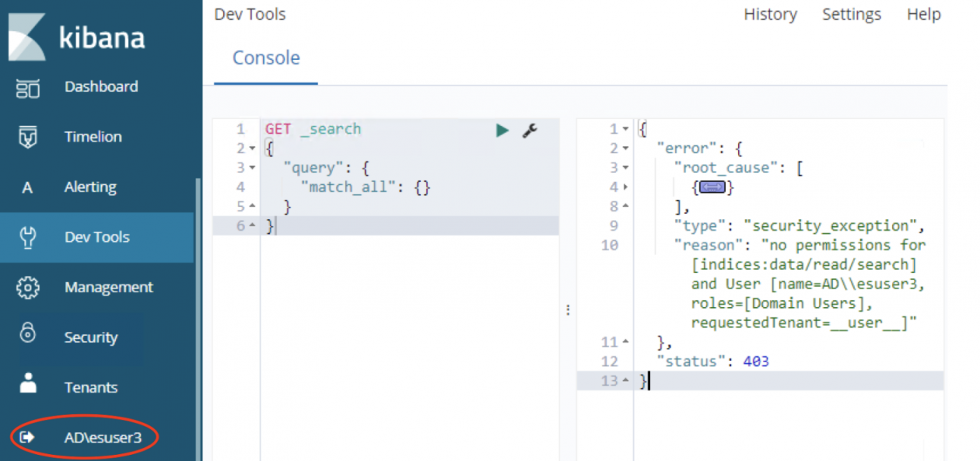Image resolution: width=980 pixels, height=461 pixels.
Task: Log out via AD\esuser3 icon
Action: click(x=27, y=437)
